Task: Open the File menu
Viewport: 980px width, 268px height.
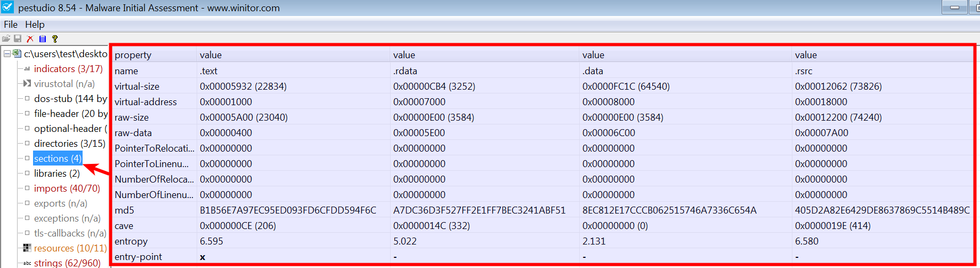Action: click(x=11, y=25)
